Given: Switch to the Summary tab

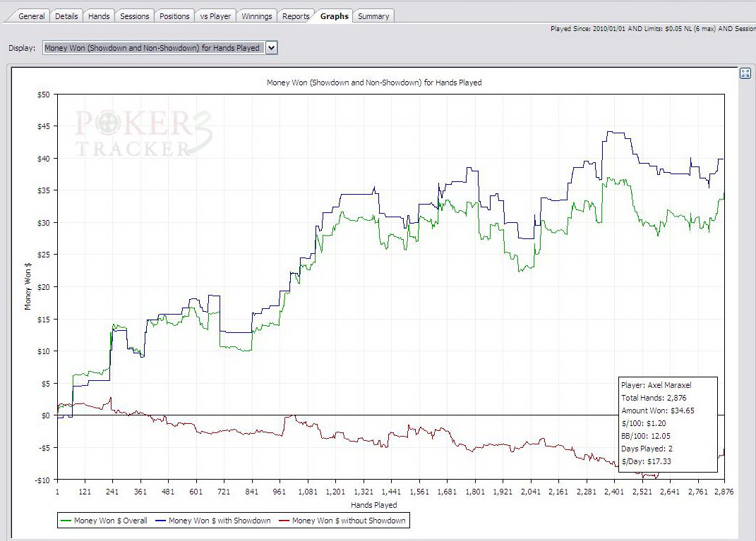Looking at the screenshot, I should (x=373, y=16).
